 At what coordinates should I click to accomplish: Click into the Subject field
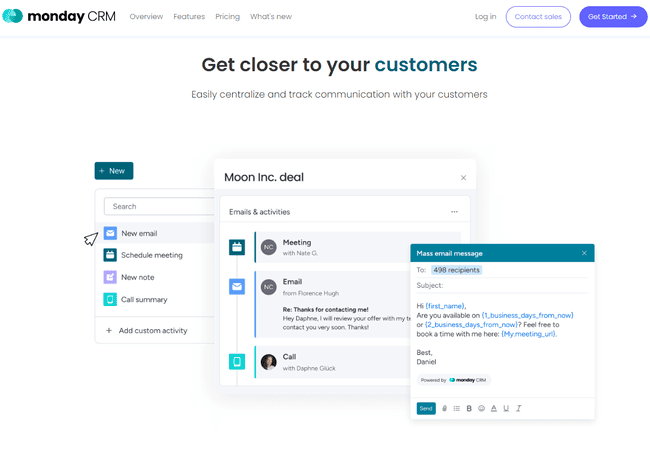[502, 285]
